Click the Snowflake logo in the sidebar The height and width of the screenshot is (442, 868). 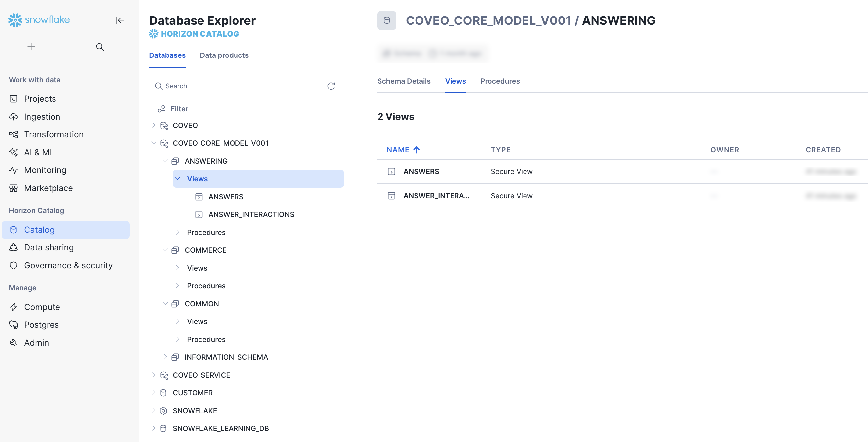click(39, 19)
